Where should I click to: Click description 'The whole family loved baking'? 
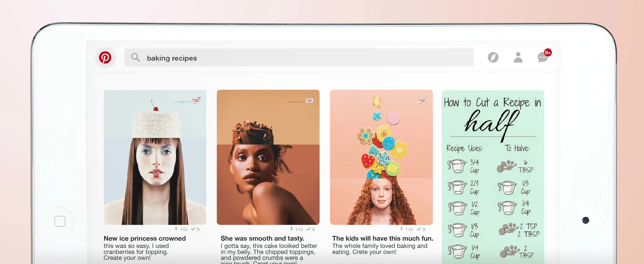(380, 249)
